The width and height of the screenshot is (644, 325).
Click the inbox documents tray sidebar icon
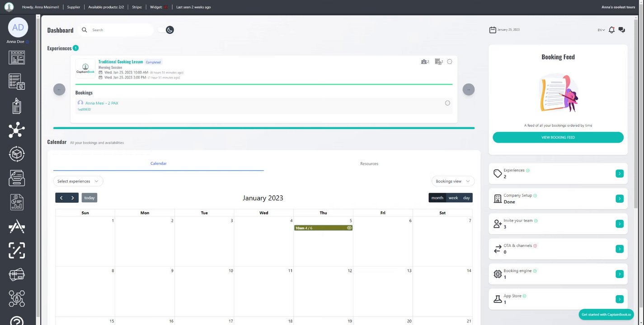pyautogui.click(x=17, y=178)
